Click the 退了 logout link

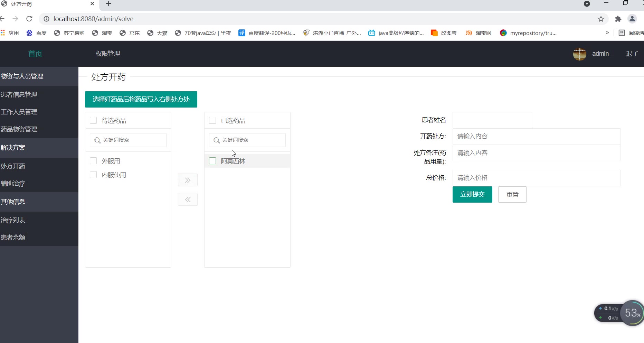[632, 54]
